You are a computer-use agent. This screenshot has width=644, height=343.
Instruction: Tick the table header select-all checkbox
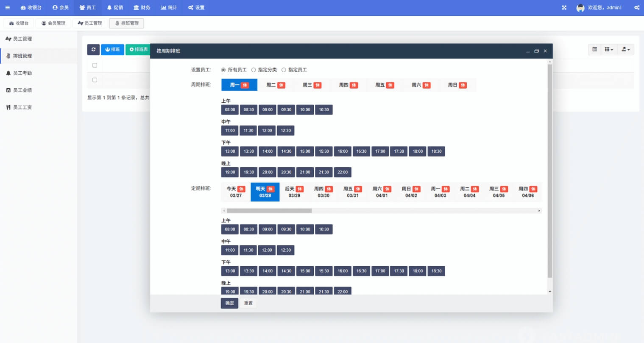point(95,65)
